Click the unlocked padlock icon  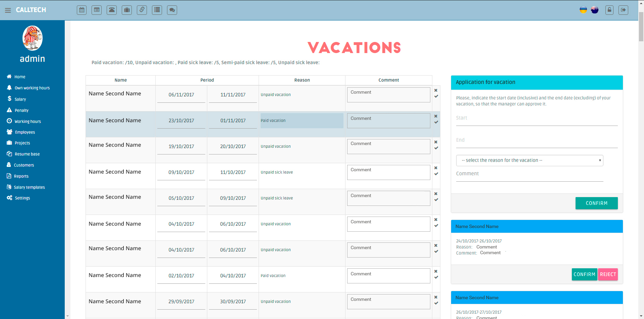point(609,10)
